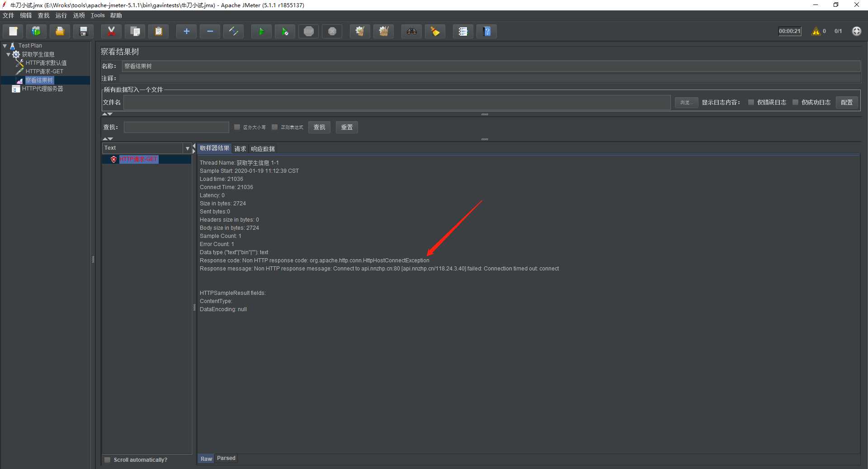868x469 pixels.
Task: Select failed HTTP请求-GET sample result
Action: (x=138, y=159)
